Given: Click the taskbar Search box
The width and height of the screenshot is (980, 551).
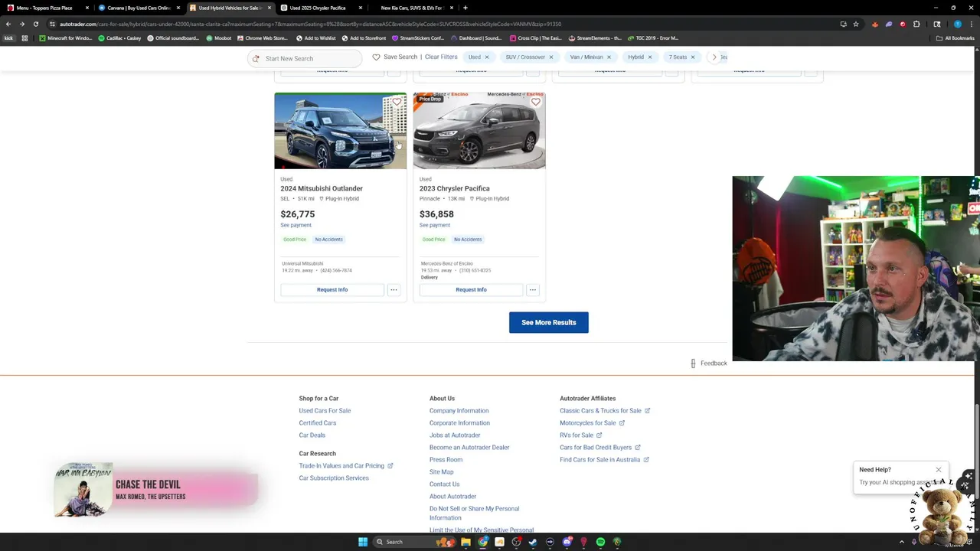Looking at the screenshot, I should (413, 542).
